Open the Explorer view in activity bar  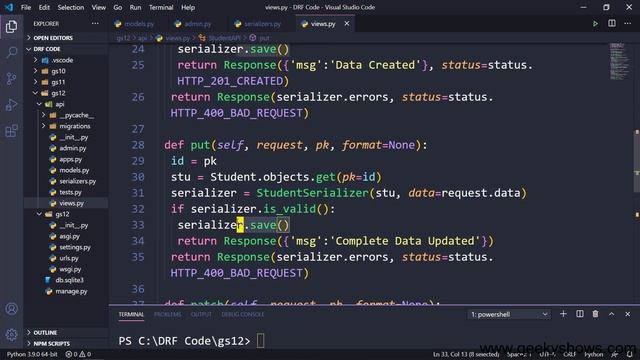click(x=11, y=27)
